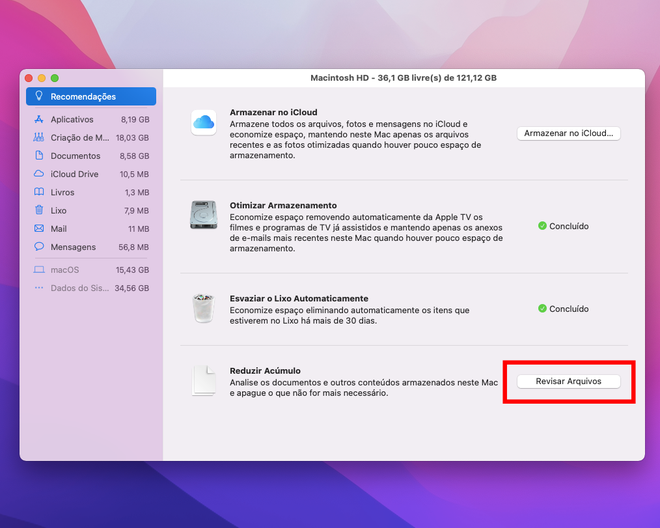Click the iCloud icon beside Armazenar no iCloud
Image resolution: width=660 pixels, height=528 pixels.
pyautogui.click(x=204, y=123)
